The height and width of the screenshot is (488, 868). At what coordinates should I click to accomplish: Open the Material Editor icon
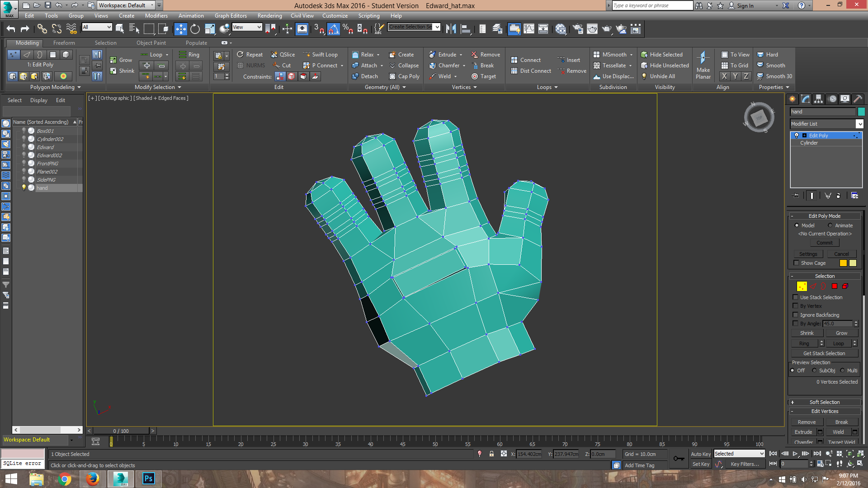tap(561, 29)
